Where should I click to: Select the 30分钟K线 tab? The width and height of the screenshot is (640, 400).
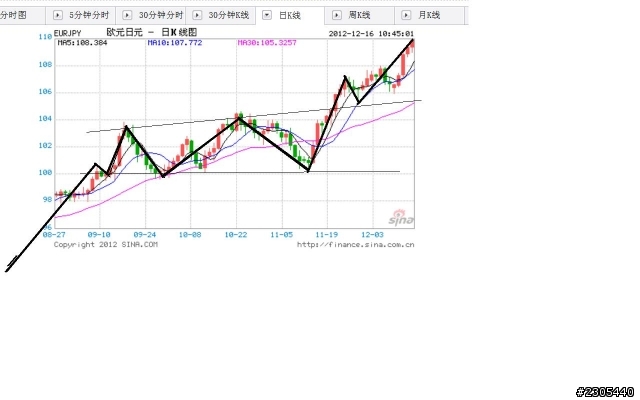click(x=220, y=16)
